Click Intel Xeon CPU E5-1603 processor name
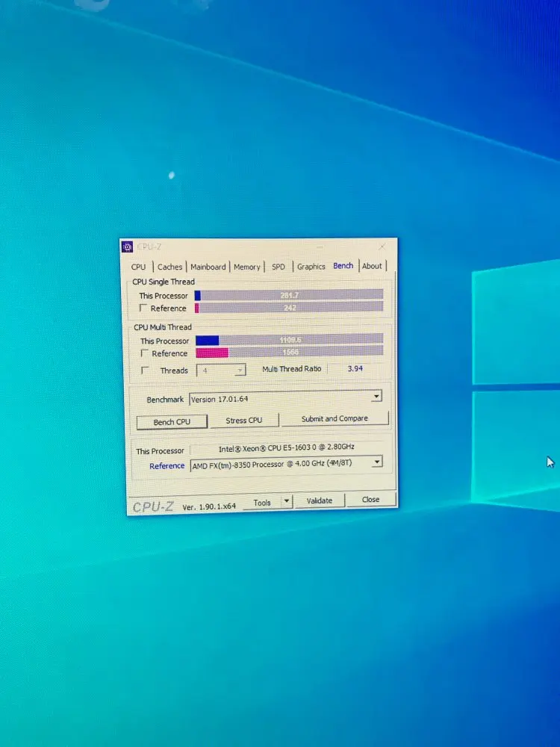 286,447
